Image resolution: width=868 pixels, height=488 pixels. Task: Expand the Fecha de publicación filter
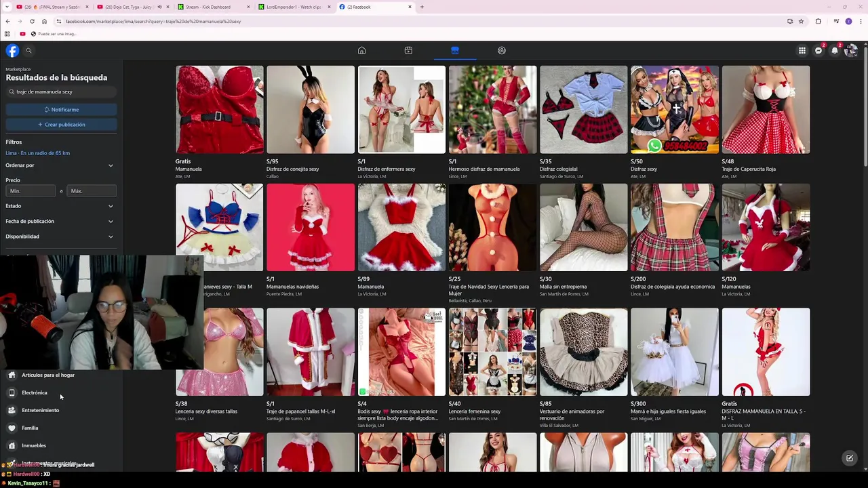click(60, 221)
